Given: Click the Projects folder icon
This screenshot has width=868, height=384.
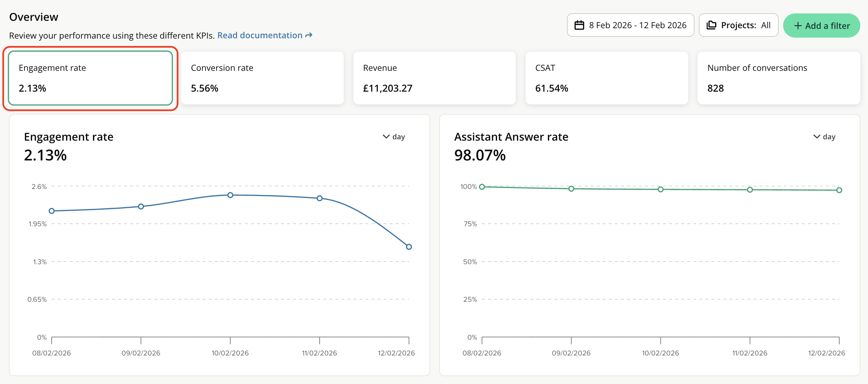Looking at the screenshot, I should click(x=711, y=25).
